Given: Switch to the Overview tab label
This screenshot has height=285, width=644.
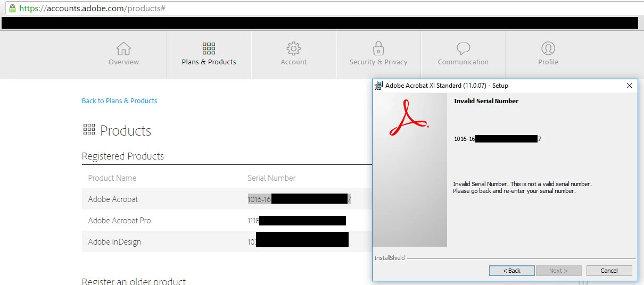Looking at the screenshot, I should point(123,62).
